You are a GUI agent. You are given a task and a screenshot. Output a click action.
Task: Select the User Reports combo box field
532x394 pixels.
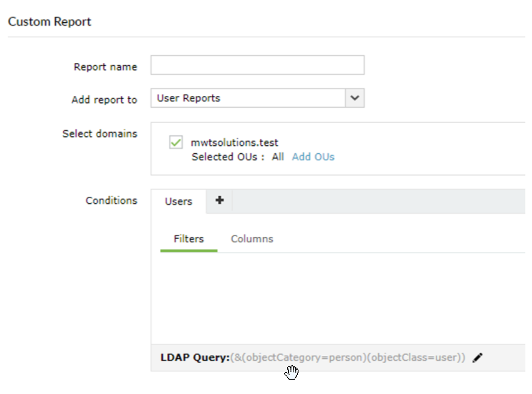[x=248, y=98]
